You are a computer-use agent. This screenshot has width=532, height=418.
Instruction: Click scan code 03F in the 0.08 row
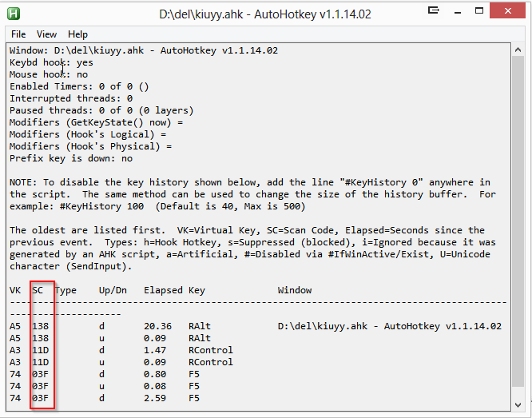[x=41, y=386]
